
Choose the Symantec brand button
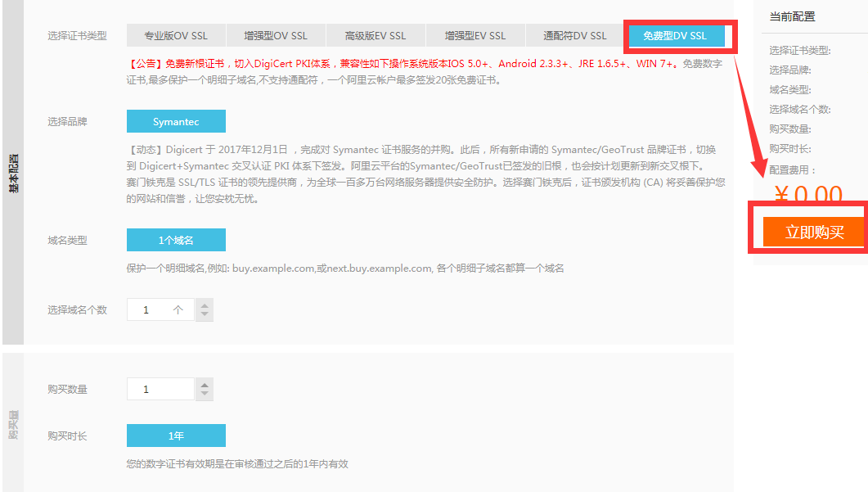click(176, 122)
